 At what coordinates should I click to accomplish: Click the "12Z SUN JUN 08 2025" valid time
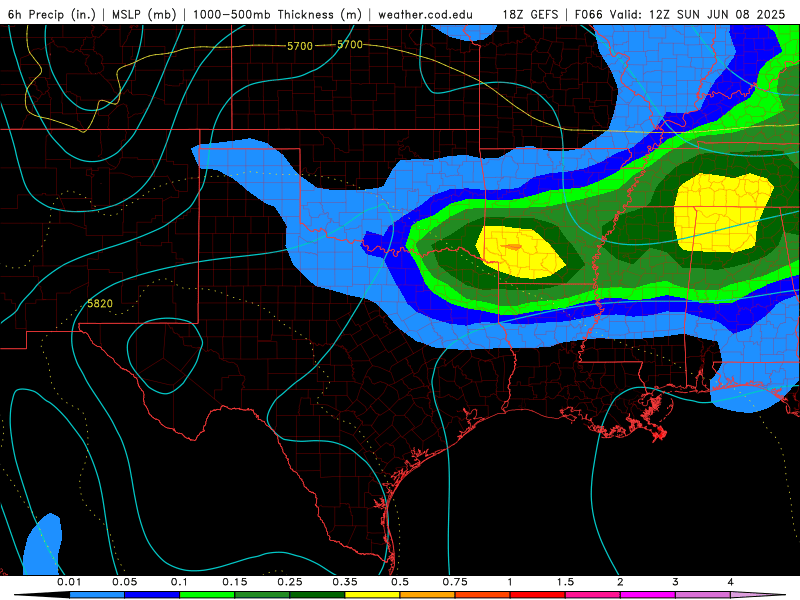pyautogui.click(x=717, y=14)
